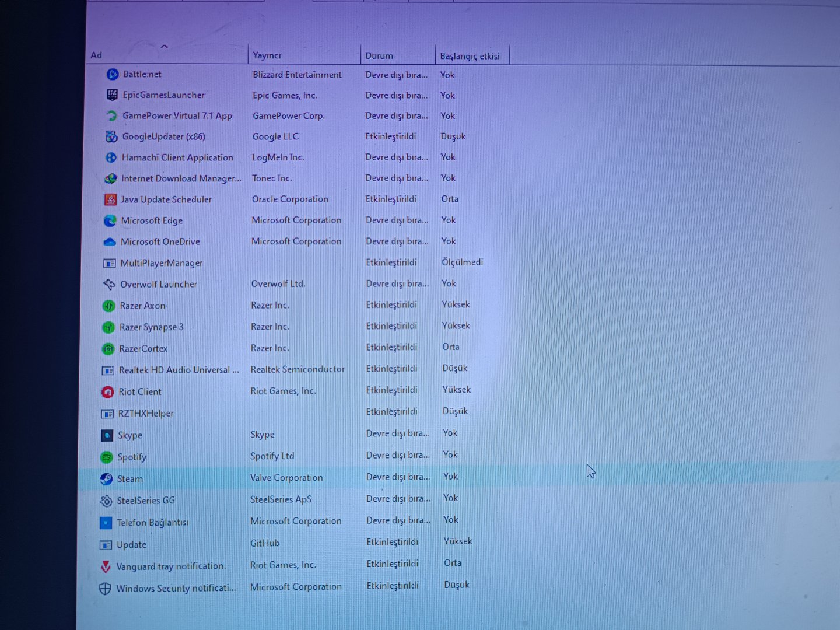Click the EpicGamesLauncher icon

coord(112,94)
